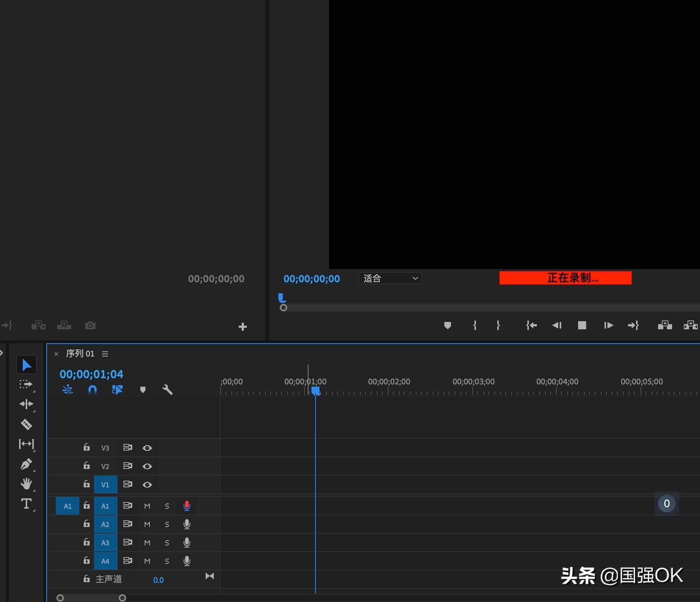The height and width of the screenshot is (602, 700).
Task: Click timeline timecode 00;00;01;04
Action: tap(91, 374)
